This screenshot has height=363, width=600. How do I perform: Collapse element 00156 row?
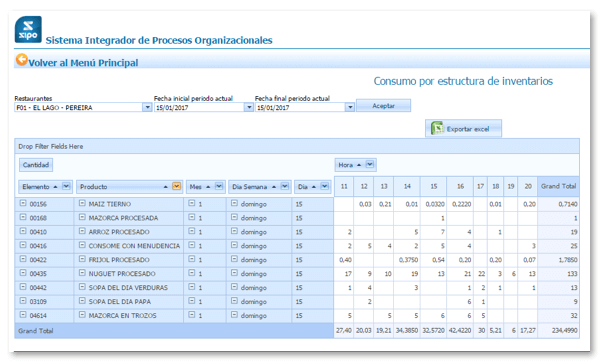pyautogui.click(x=23, y=203)
